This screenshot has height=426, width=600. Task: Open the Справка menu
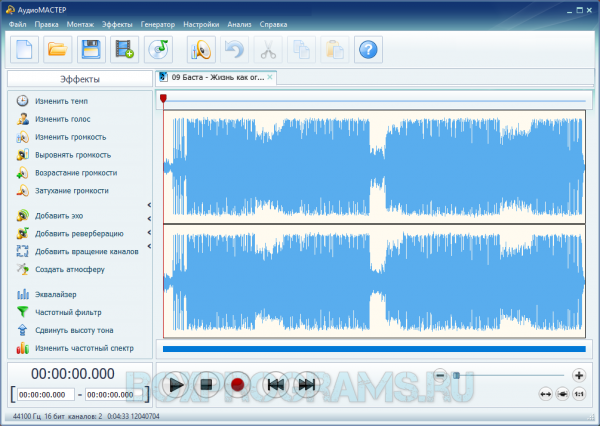[273, 24]
